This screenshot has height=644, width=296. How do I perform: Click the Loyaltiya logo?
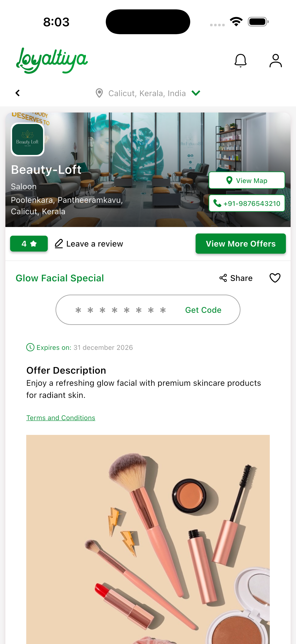[52, 60]
